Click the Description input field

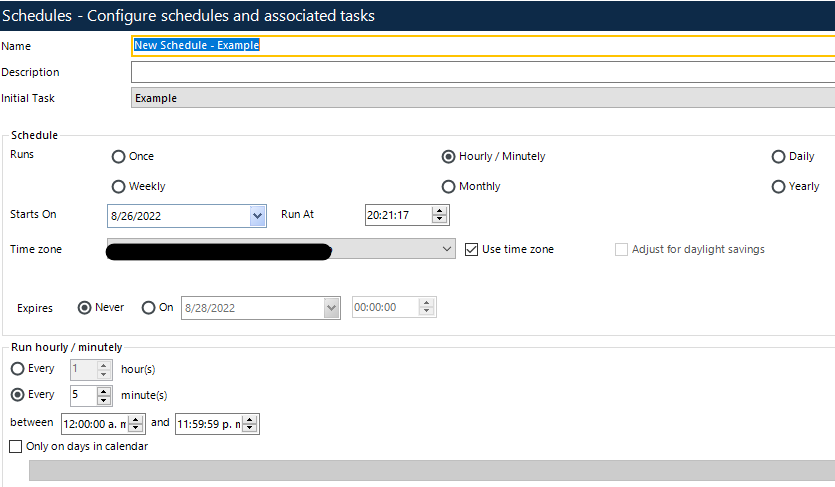click(x=480, y=72)
